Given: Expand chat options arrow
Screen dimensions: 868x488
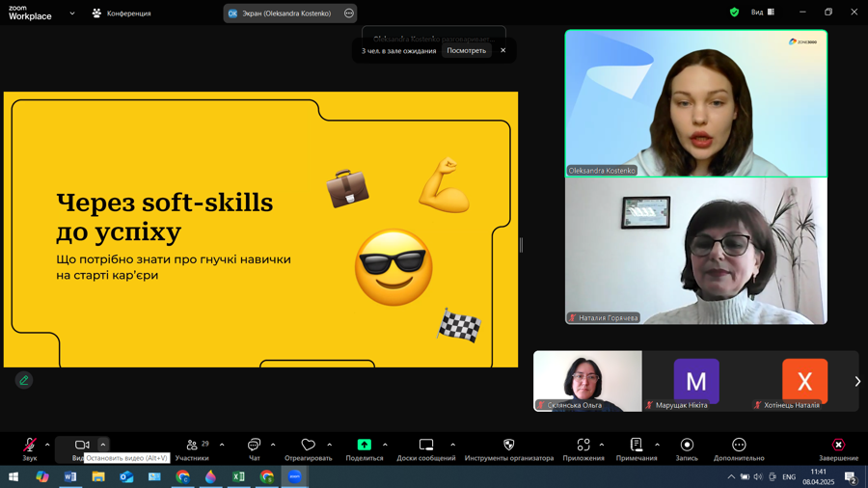Looking at the screenshot, I should (x=273, y=445).
